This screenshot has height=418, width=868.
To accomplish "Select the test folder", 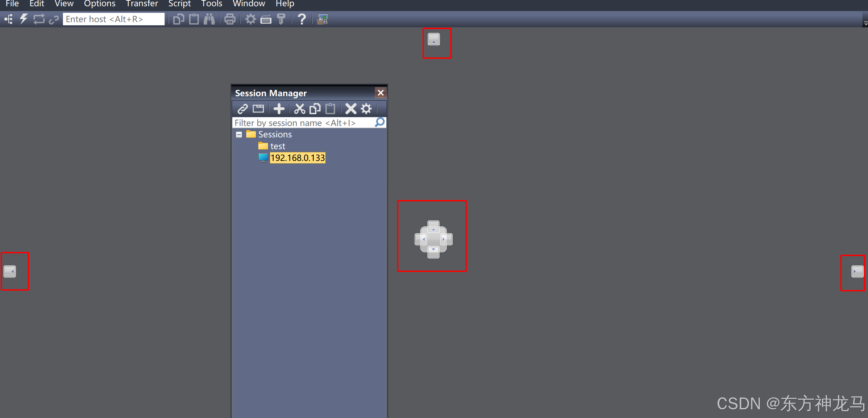I will pos(277,146).
